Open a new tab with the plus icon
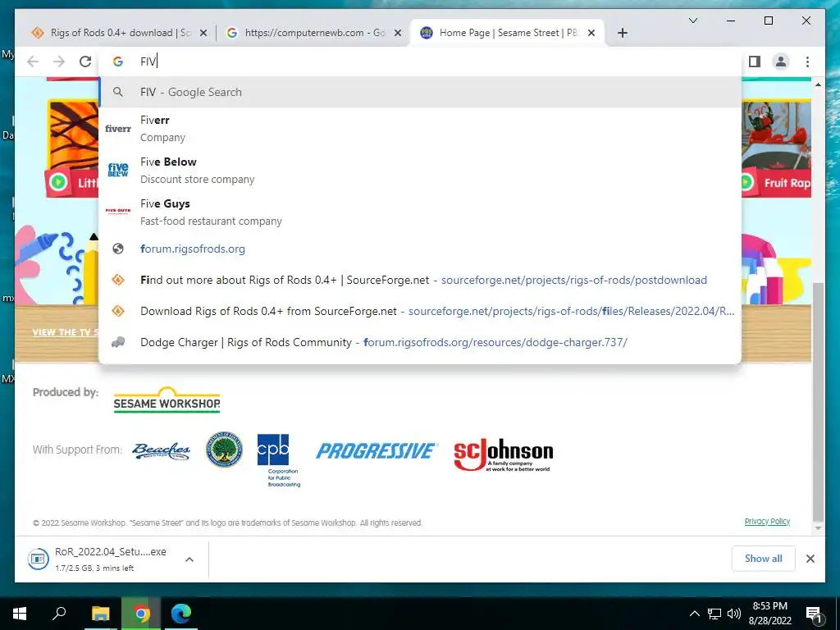 (622, 33)
